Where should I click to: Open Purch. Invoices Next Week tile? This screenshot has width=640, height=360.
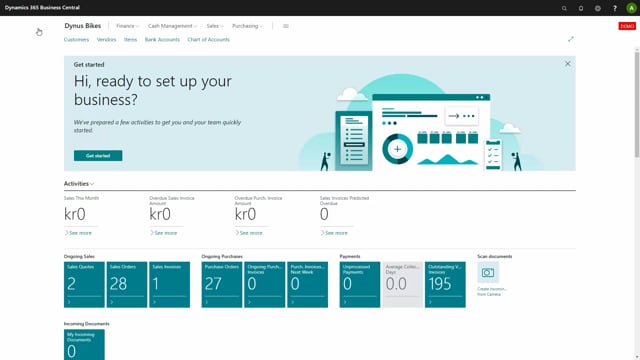(307, 284)
